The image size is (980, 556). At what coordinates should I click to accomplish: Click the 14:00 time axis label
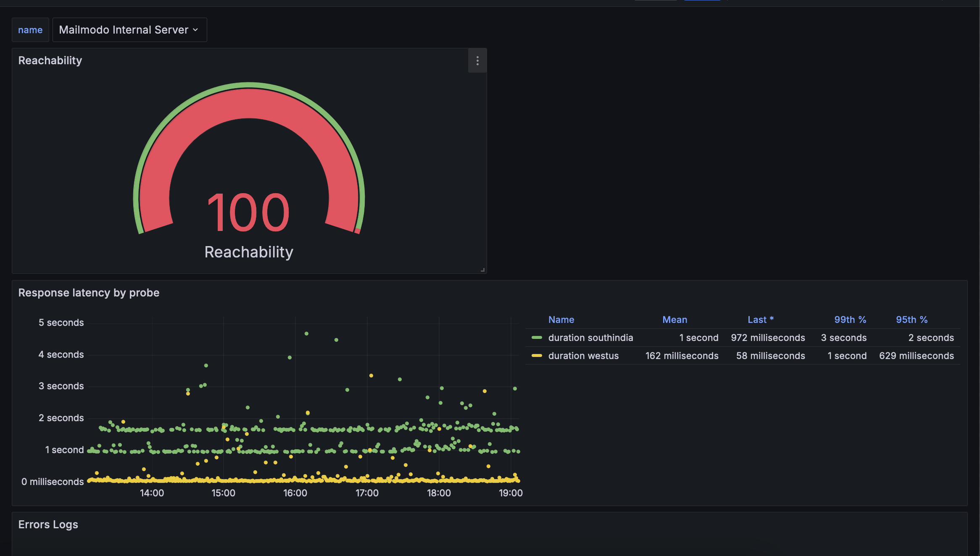152,493
